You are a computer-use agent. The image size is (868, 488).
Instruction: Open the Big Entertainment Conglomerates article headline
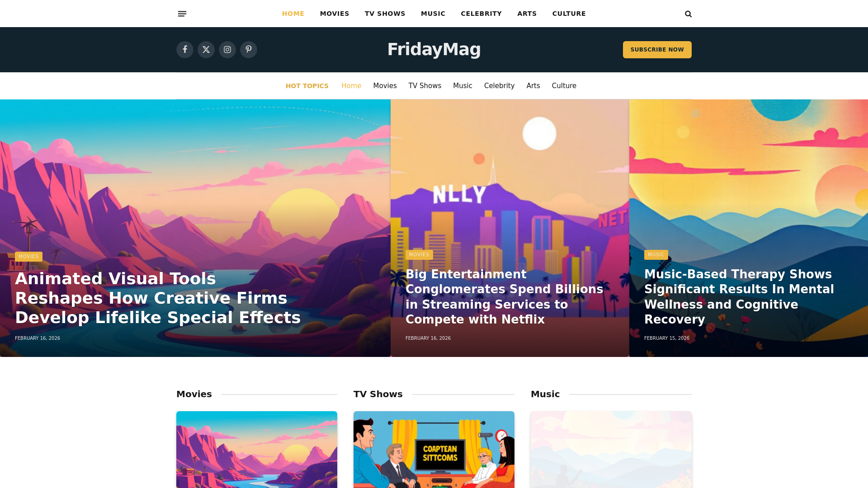pyautogui.click(x=505, y=297)
